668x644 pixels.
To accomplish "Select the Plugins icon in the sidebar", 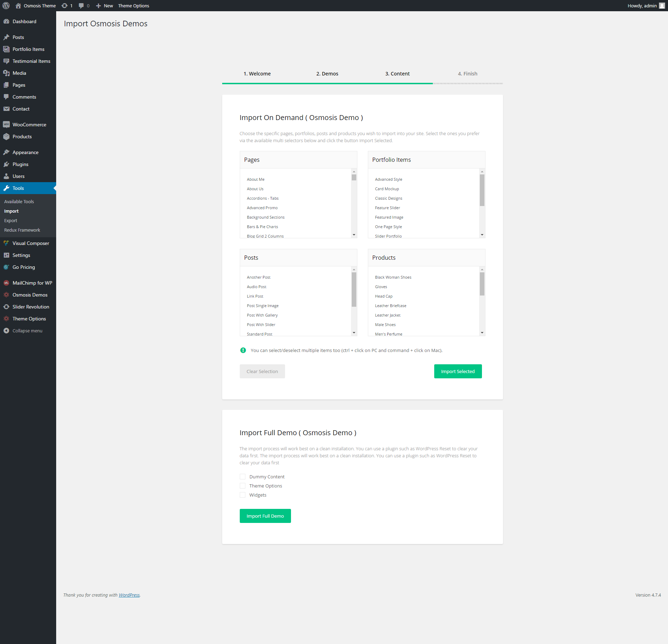I will (6, 164).
